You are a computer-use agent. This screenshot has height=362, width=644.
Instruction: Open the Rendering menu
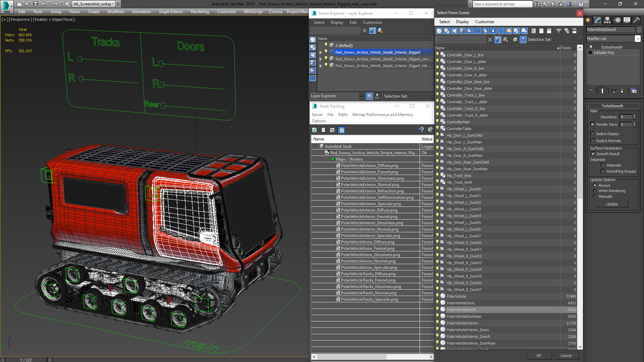[200, 12]
